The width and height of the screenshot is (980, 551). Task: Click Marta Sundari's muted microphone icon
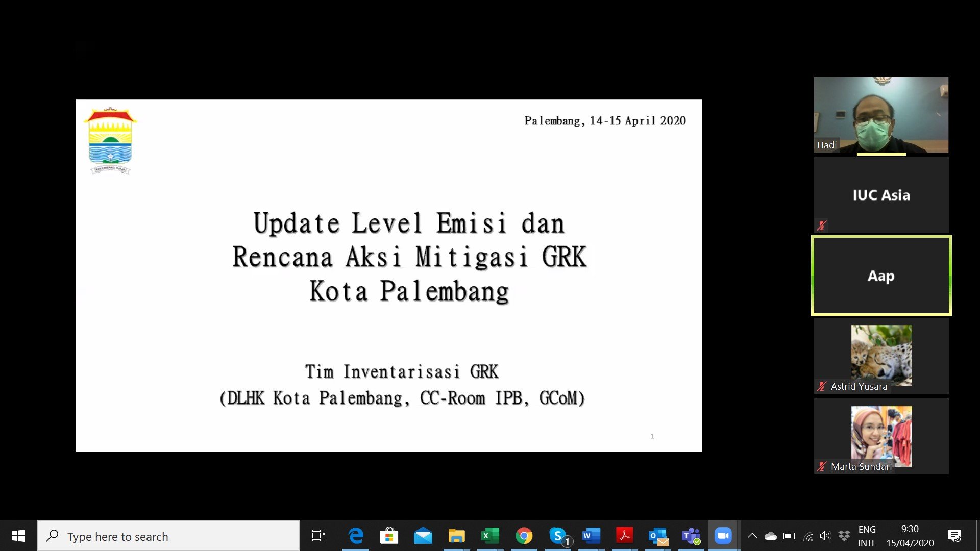tap(821, 466)
